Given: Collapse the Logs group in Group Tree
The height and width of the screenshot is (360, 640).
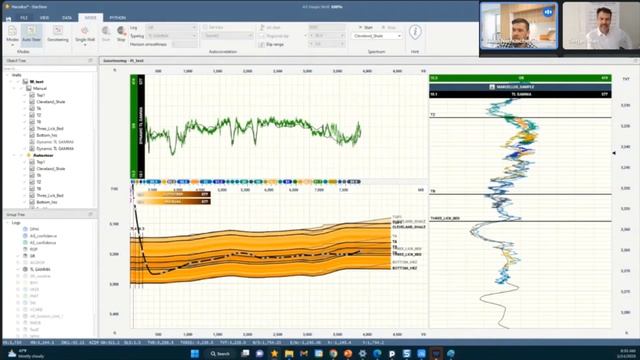Looking at the screenshot, I should coord(8,222).
